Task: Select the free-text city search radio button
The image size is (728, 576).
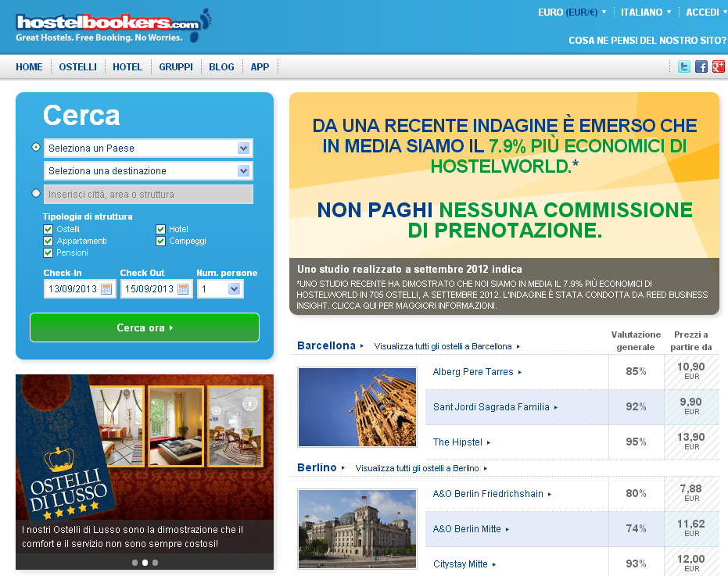Action: 36,193
